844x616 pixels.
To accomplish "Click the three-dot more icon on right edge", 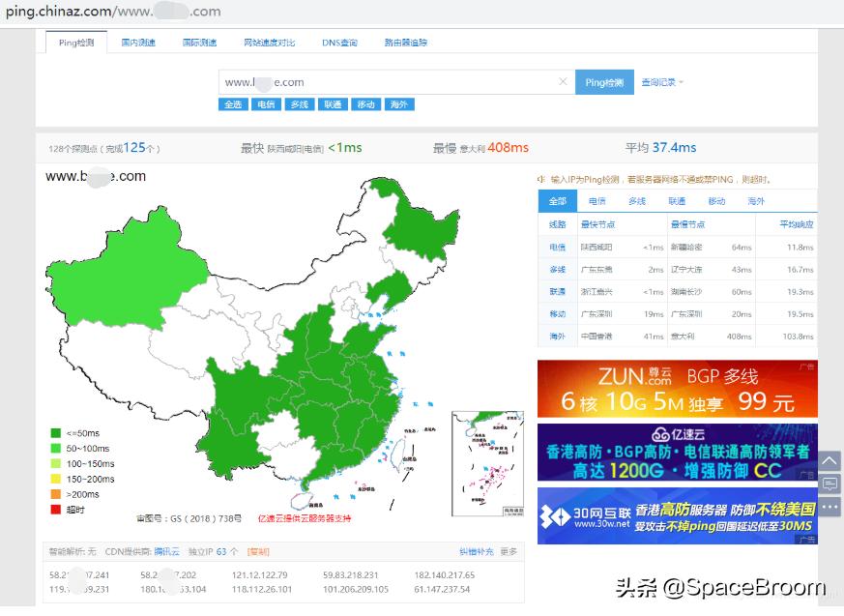I will click(829, 506).
